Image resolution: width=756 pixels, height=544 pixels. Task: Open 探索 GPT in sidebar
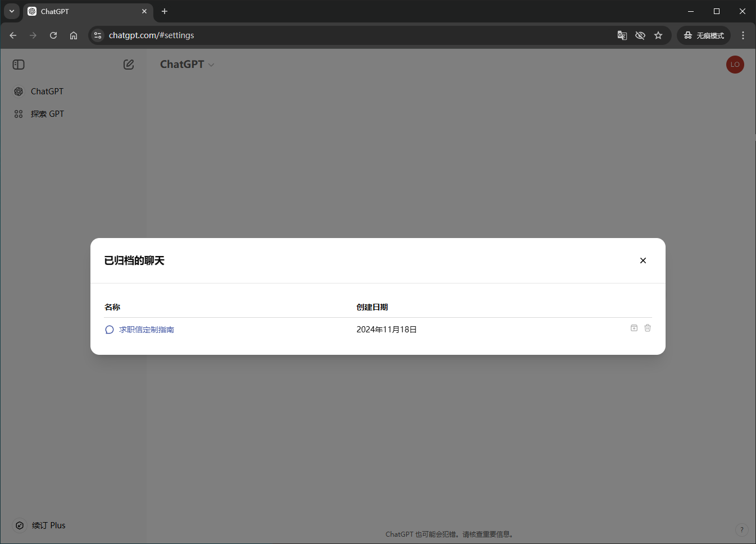coord(47,114)
